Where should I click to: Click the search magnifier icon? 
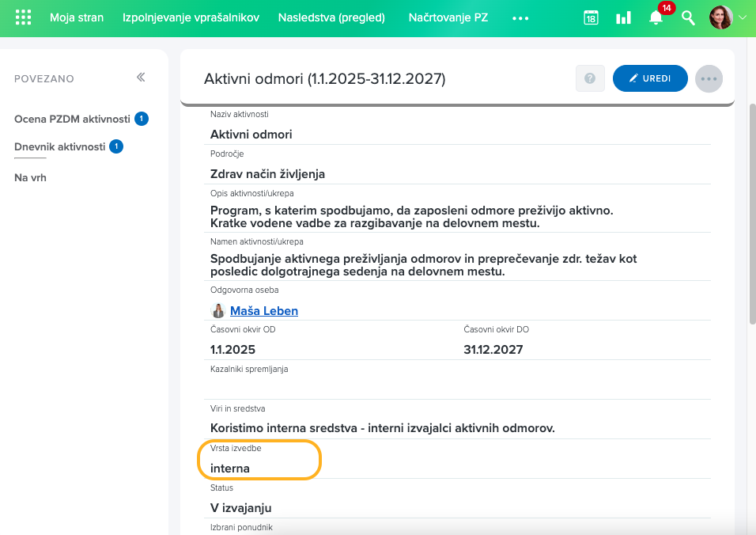(x=688, y=17)
